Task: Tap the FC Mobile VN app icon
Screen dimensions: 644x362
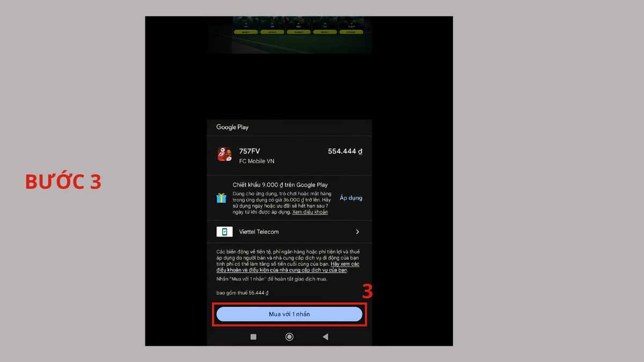Action: tap(224, 155)
